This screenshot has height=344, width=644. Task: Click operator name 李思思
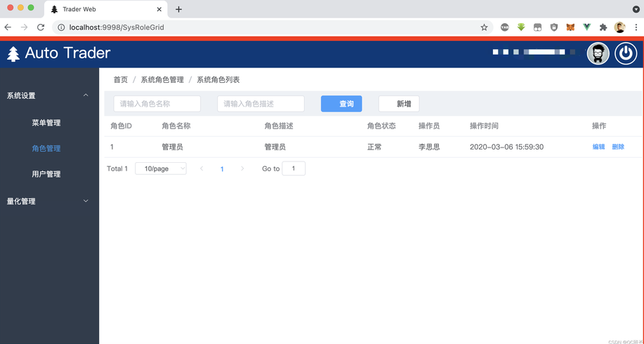pos(429,147)
